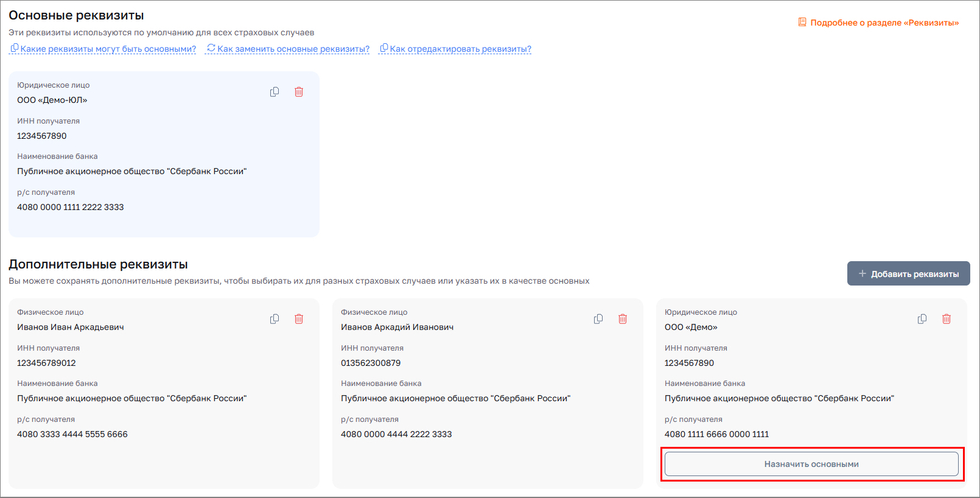Click the plus icon on «Добавить реквизиты»
980x498 pixels.
pyautogui.click(x=862, y=274)
